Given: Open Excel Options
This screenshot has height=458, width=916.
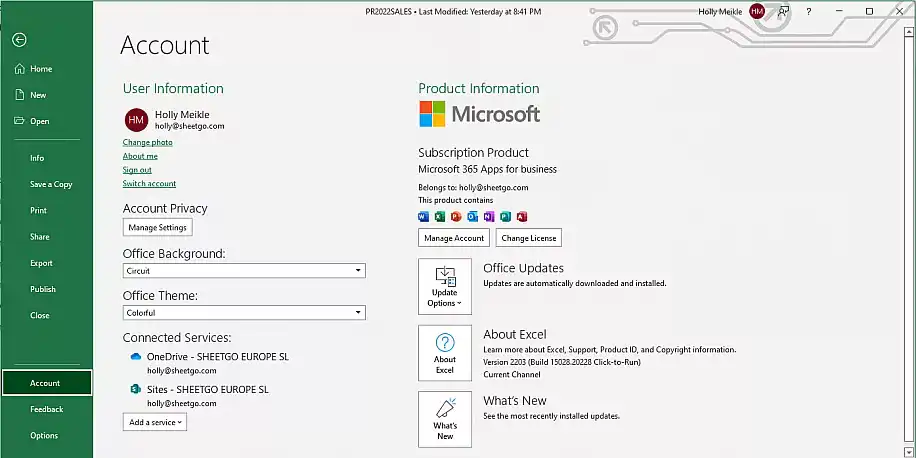Looking at the screenshot, I should tap(46, 436).
